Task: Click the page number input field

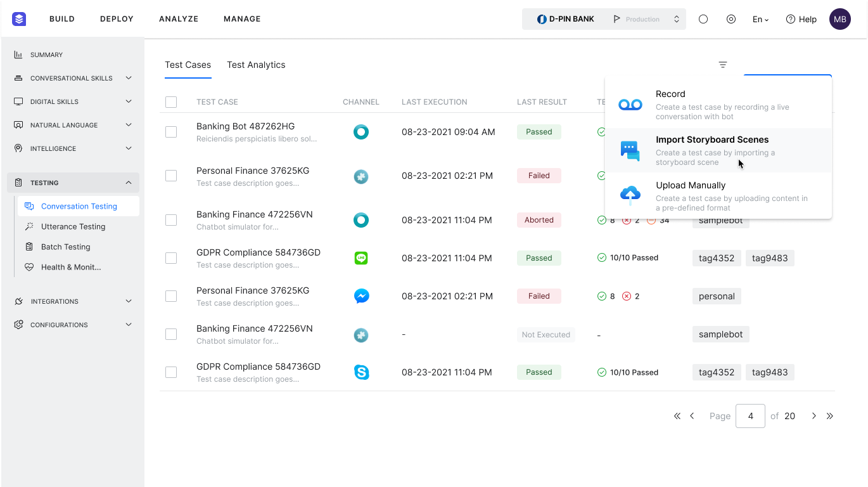Action: click(x=750, y=416)
